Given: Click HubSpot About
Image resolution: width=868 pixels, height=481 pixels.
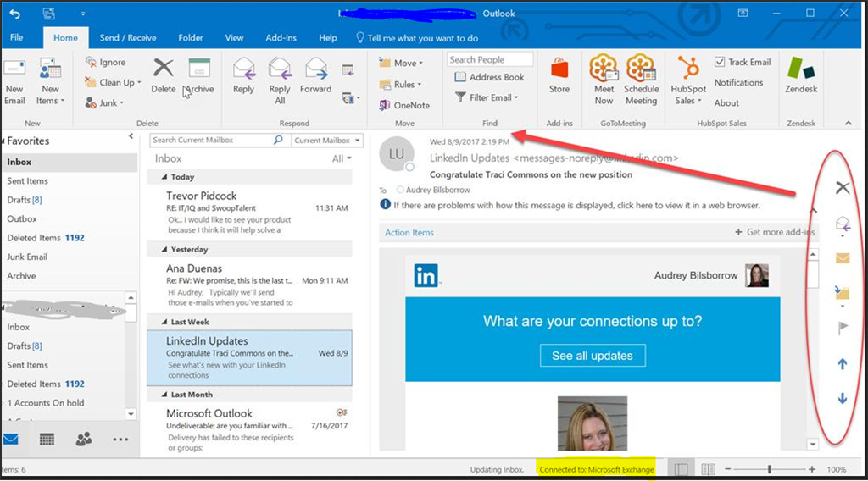Looking at the screenshot, I should click(x=726, y=102).
